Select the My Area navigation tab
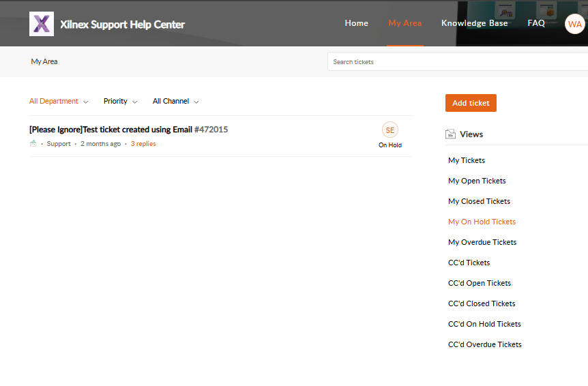 click(x=405, y=23)
